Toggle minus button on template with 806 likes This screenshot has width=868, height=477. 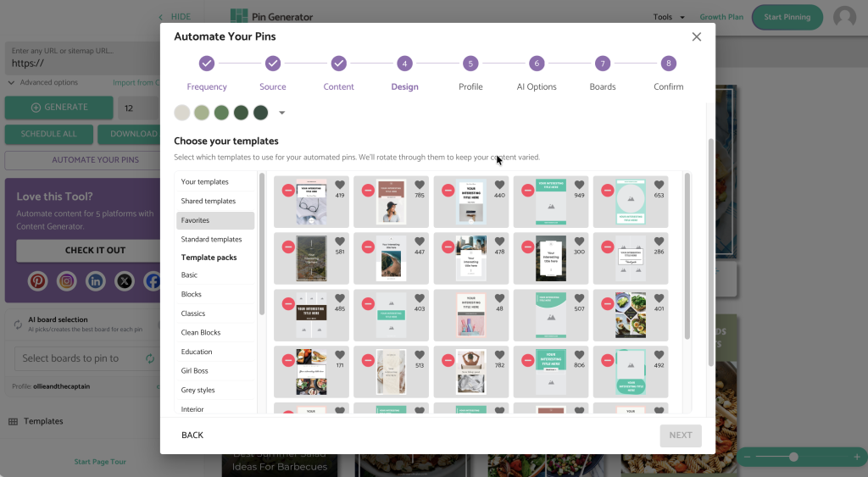pos(527,360)
